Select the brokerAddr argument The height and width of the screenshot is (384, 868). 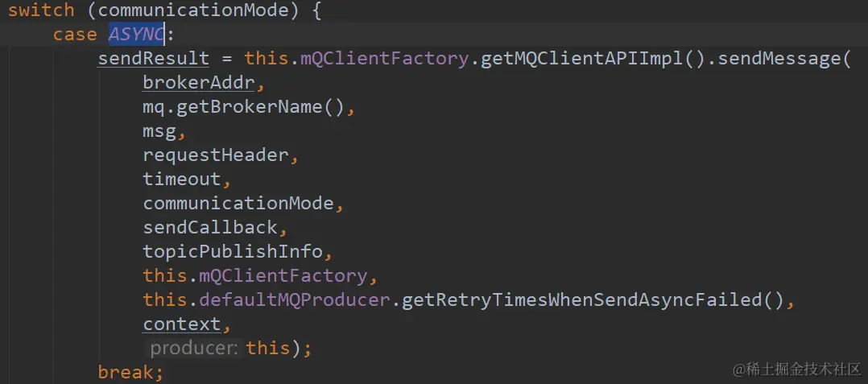[198, 83]
